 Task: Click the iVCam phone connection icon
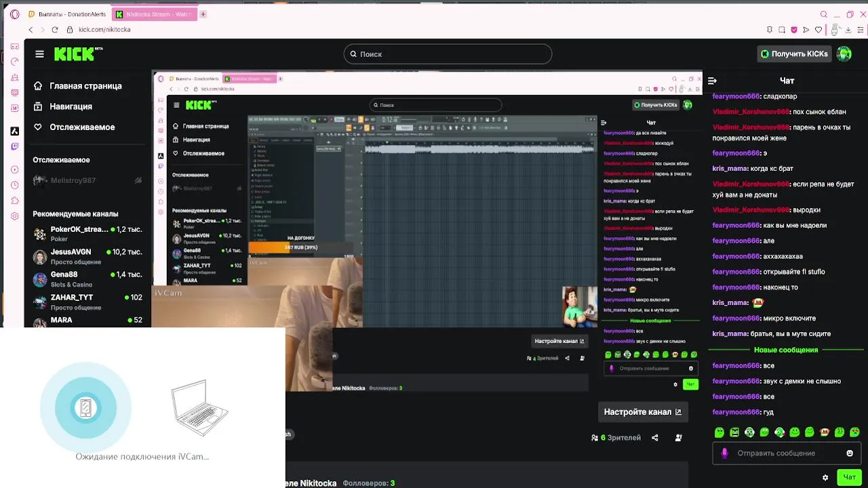[85, 408]
